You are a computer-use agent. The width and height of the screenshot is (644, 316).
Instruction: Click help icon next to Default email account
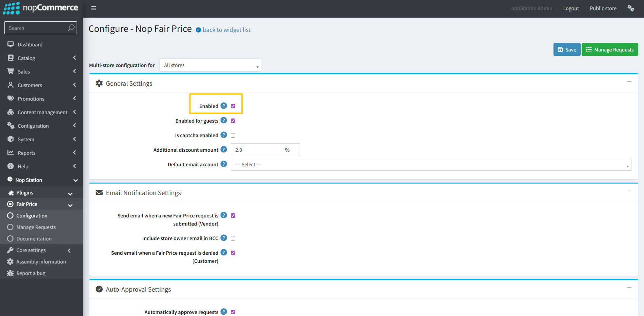[x=224, y=164]
